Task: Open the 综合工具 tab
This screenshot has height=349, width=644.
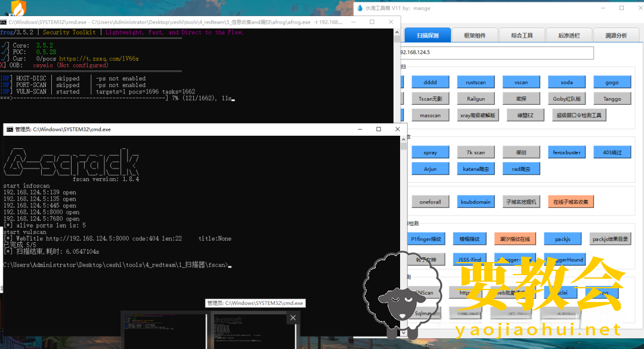Action: click(522, 35)
